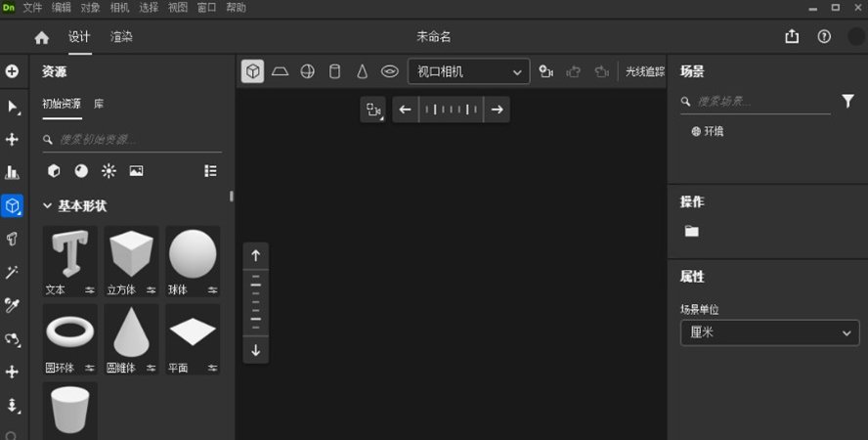
Task: Open the 库 tab
Action: 99,104
